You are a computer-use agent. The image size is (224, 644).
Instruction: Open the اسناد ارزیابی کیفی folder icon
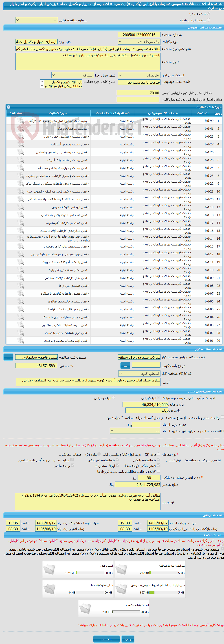tap(85, 609)
